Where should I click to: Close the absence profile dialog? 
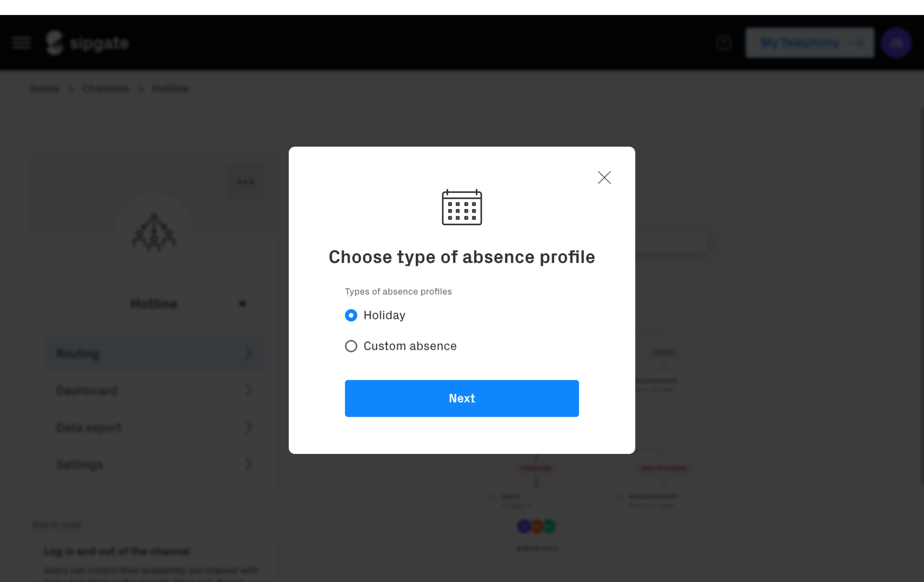[604, 178]
